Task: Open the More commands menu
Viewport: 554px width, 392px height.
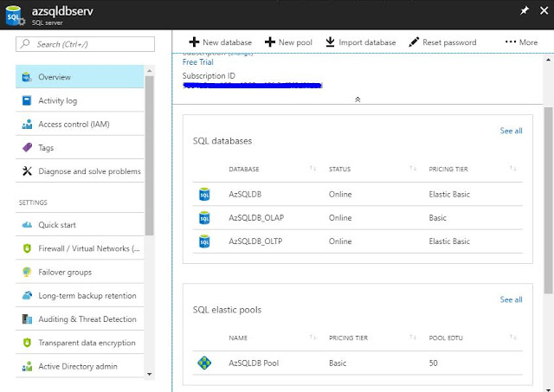Action: tap(521, 42)
